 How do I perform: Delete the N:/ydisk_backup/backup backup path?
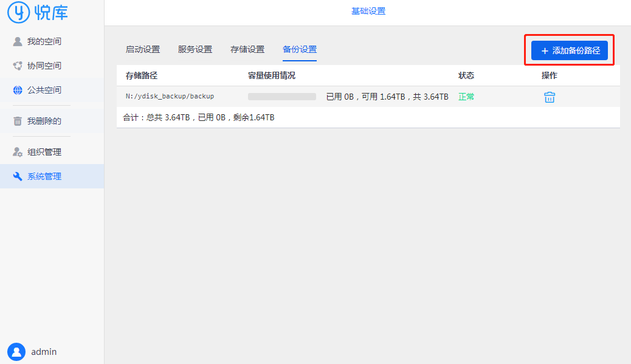coord(550,97)
